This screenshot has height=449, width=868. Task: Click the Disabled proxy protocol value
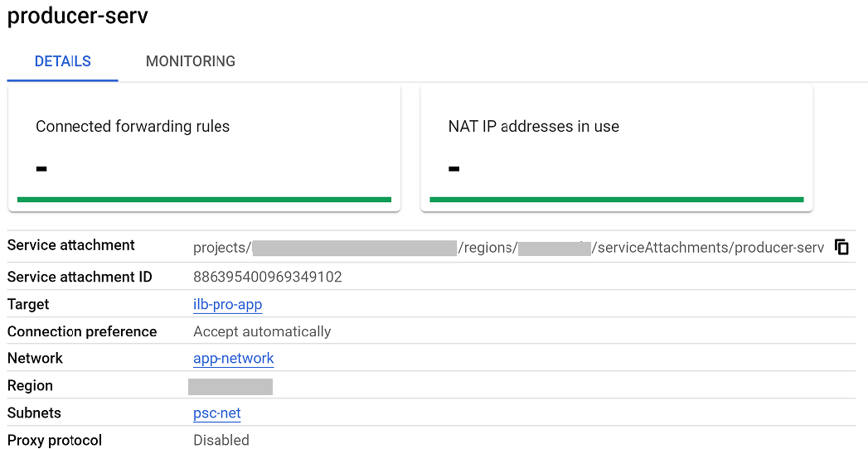point(221,441)
